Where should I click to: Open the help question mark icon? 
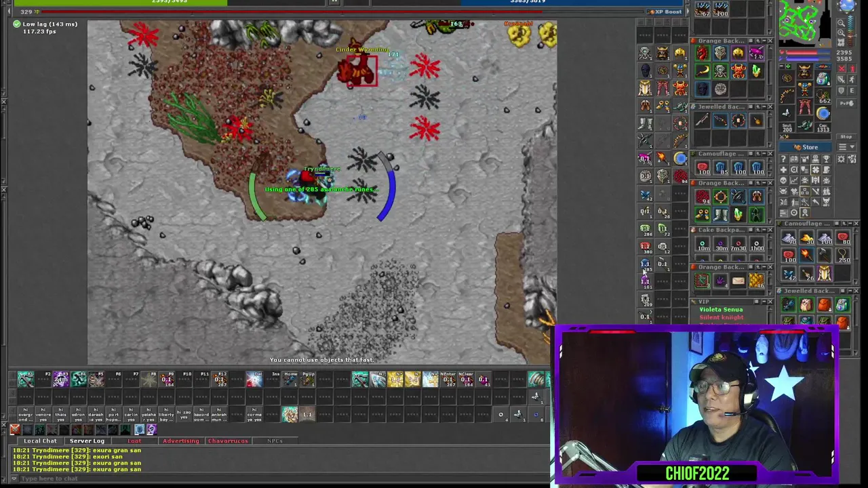(783, 159)
